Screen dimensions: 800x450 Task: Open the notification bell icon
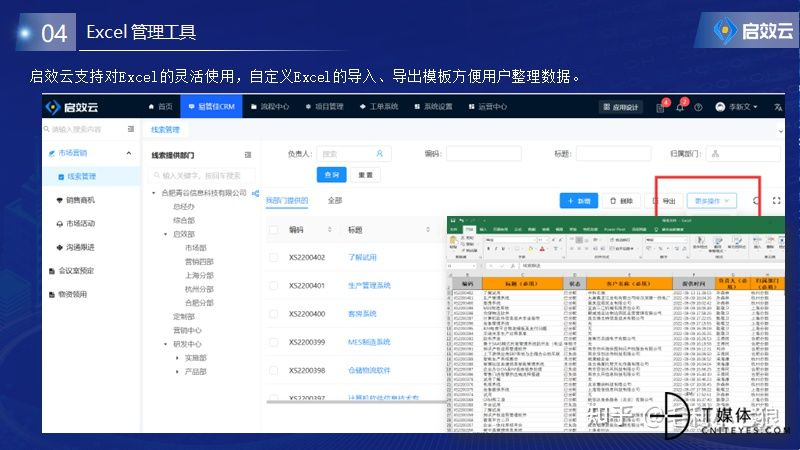point(680,107)
